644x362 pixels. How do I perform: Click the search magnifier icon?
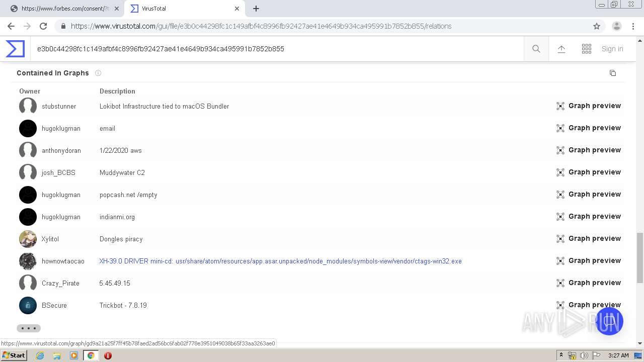536,49
